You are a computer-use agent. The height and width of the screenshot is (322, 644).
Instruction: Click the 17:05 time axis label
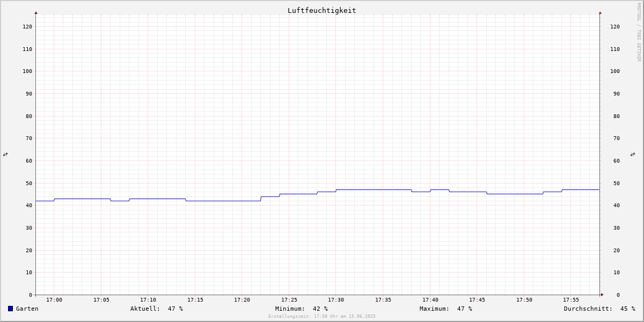pyautogui.click(x=101, y=300)
